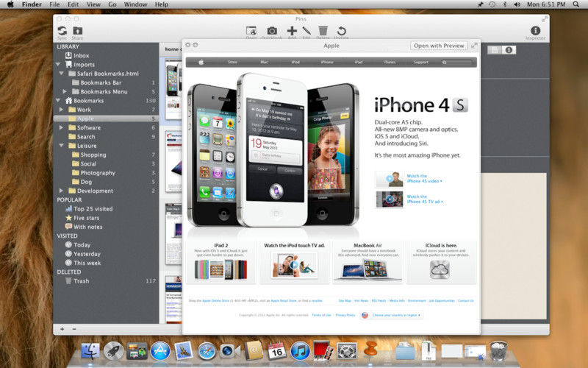The height and width of the screenshot is (368, 588).
Task: Open the View menu
Action: point(93,4)
